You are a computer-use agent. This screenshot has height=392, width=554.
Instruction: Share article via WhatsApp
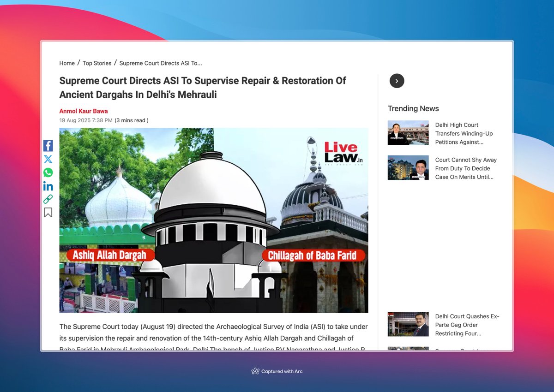pos(48,172)
